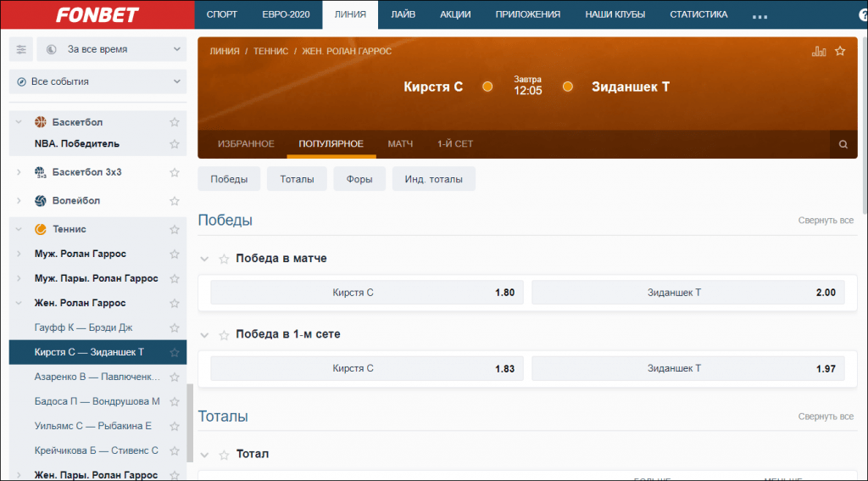Open the three-dots more menu in the top navigation
Screen dimensions: 868x481
pyautogui.click(x=759, y=14)
